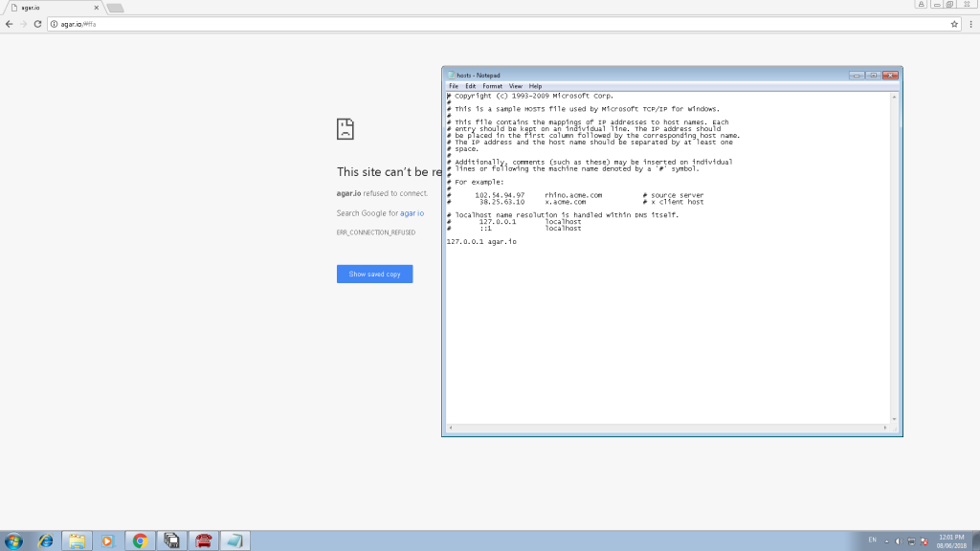Viewport: 980px width, 551px height.
Task: Click Notepad horizontal scroll left arrow
Action: pyautogui.click(x=451, y=428)
